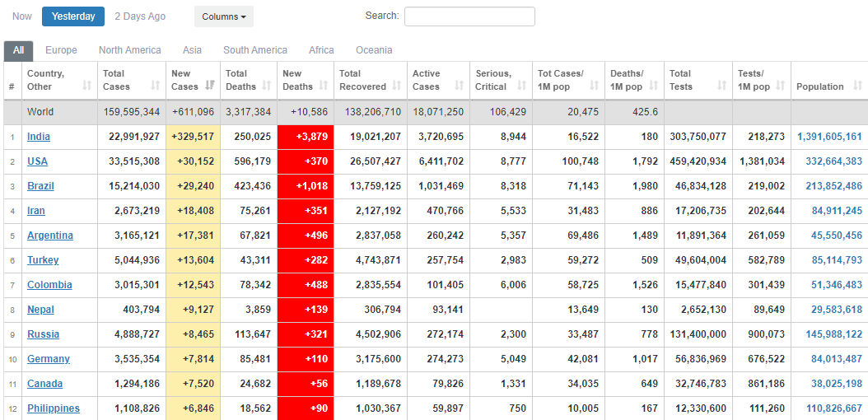Open the Columns dropdown
Image resolution: width=868 pixels, height=420 pixels.
point(224,16)
